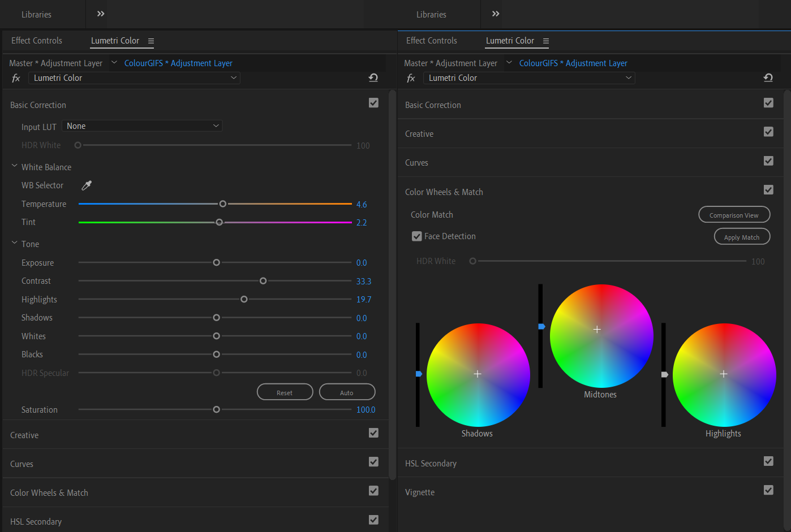Click the fx icon in left panel
The height and width of the screenshot is (532, 791).
tap(16, 79)
